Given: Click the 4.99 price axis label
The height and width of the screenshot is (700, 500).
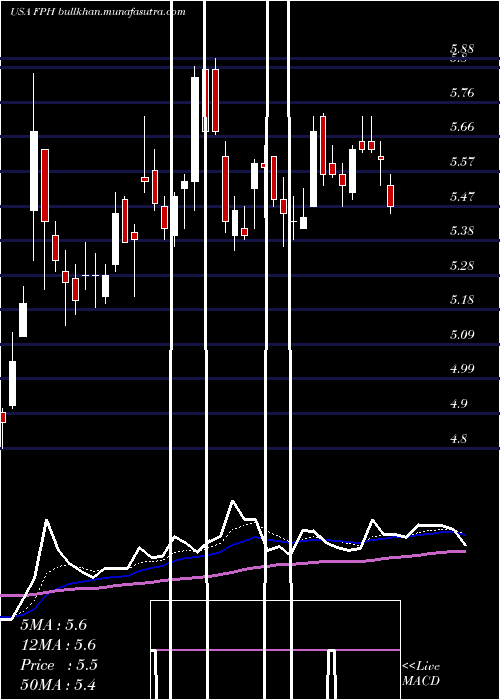Looking at the screenshot, I should point(462,369).
